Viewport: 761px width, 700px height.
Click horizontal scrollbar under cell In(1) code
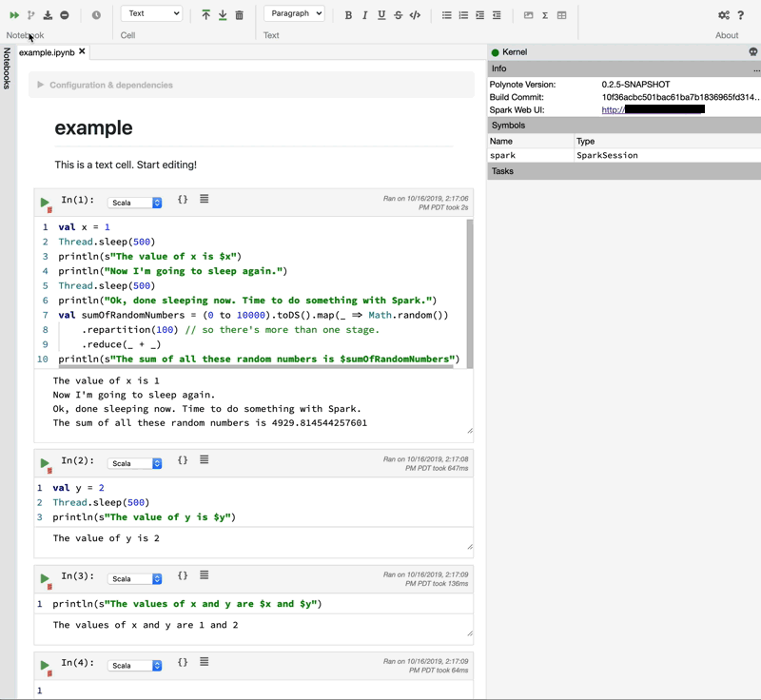[x=256, y=367]
